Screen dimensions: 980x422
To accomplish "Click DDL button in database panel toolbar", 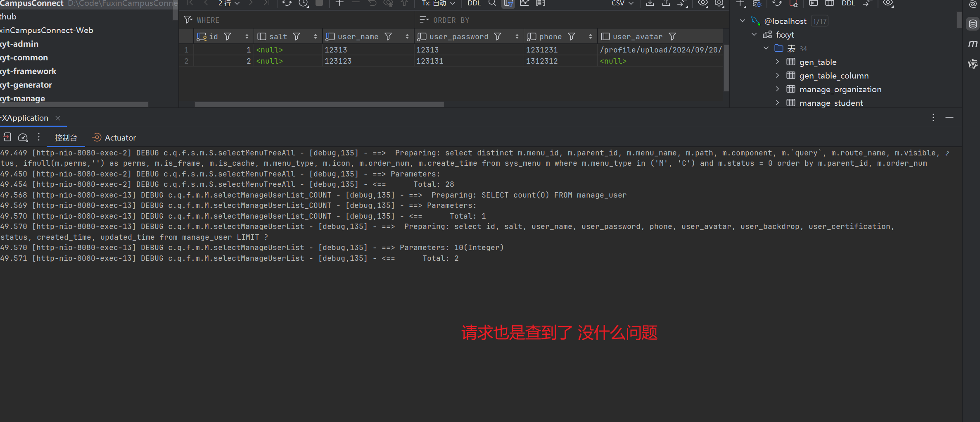I will tap(848, 3).
